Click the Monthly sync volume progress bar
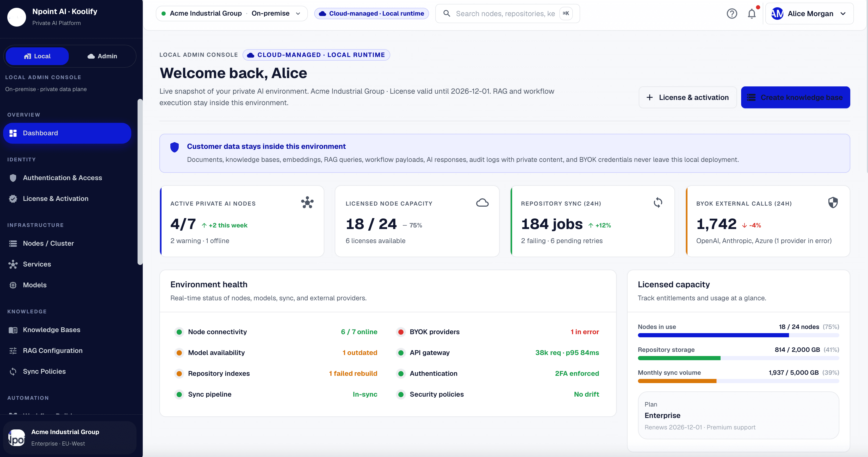 click(x=738, y=381)
